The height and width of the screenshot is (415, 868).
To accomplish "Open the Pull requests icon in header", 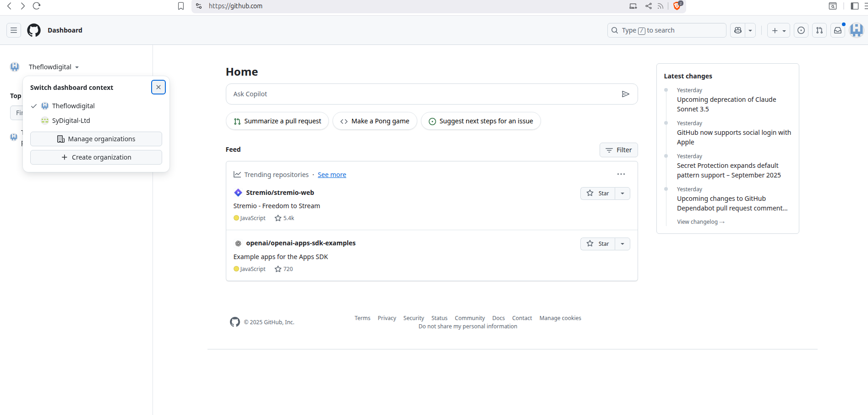I will click(819, 30).
